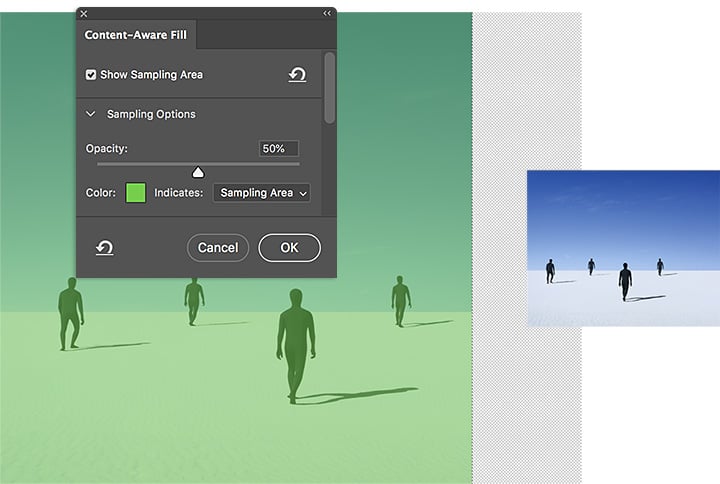
Task: Close the Content-Aware Fill panel
Action: click(84, 14)
